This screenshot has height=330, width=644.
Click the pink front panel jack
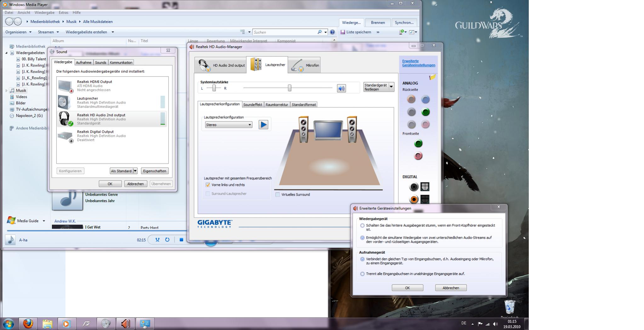click(x=418, y=156)
